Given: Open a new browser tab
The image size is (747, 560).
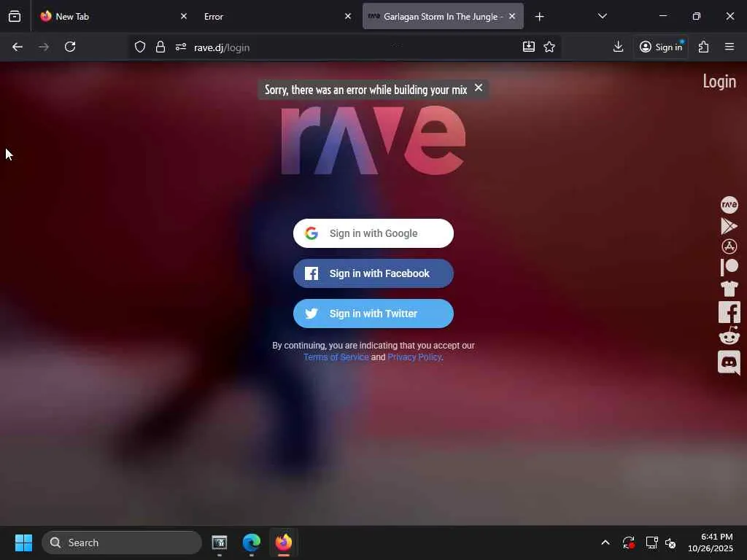Looking at the screenshot, I should [x=539, y=17].
